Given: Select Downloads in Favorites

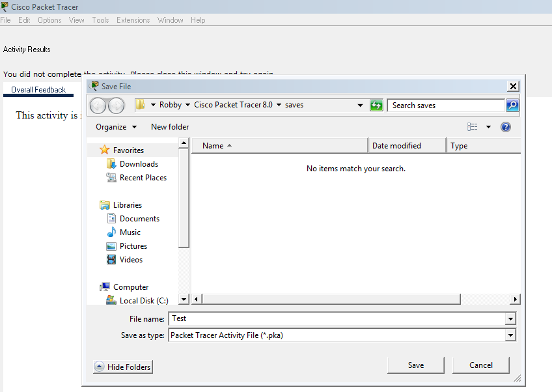Looking at the screenshot, I should (139, 164).
